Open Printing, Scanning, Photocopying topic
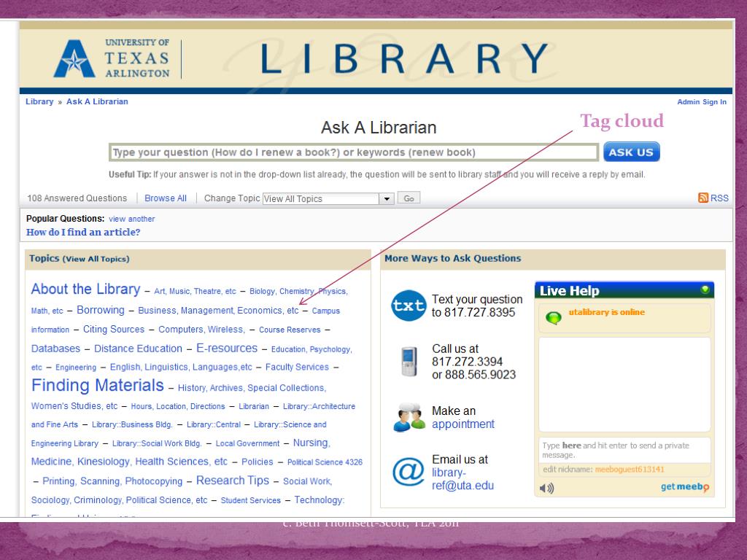Viewport: 747px width, 560px height. coord(112,481)
